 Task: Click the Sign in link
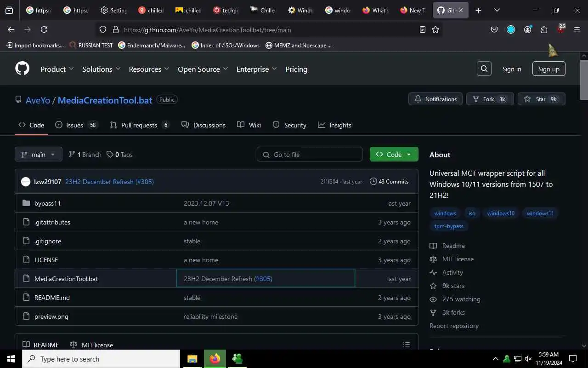click(512, 69)
